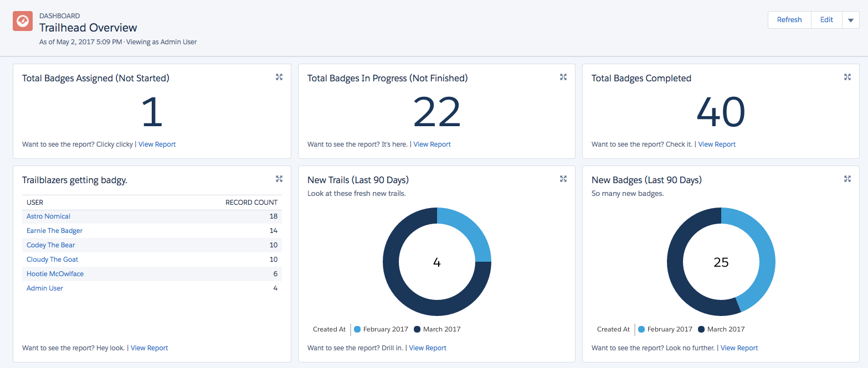Expand the New Badges card
Image resolution: width=868 pixels, height=368 pixels.
pyautogui.click(x=848, y=179)
